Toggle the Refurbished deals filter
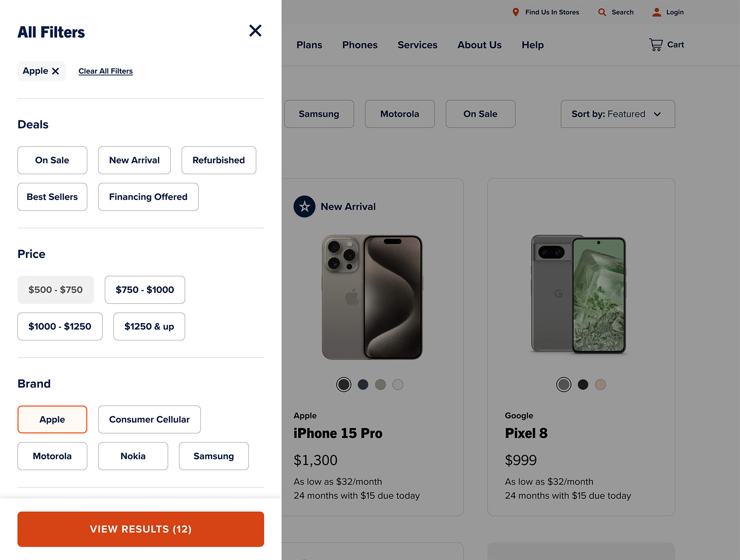Screen dimensions: 740x560 [x=219, y=160]
